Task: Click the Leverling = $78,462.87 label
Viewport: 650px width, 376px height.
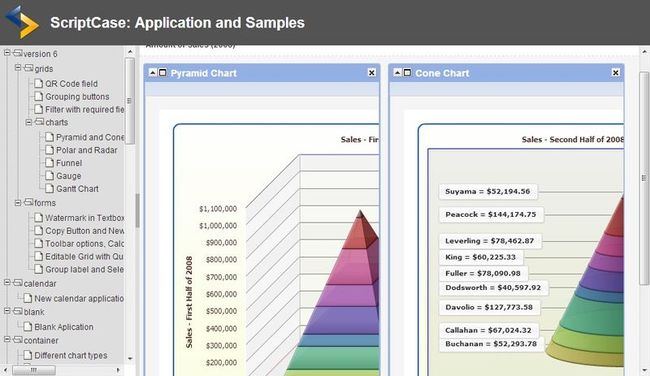Action: pos(490,241)
